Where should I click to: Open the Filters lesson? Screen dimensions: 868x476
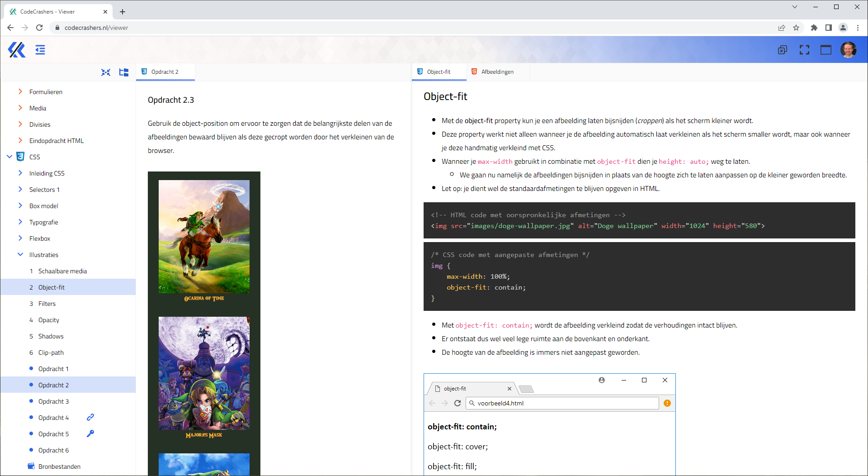point(47,304)
